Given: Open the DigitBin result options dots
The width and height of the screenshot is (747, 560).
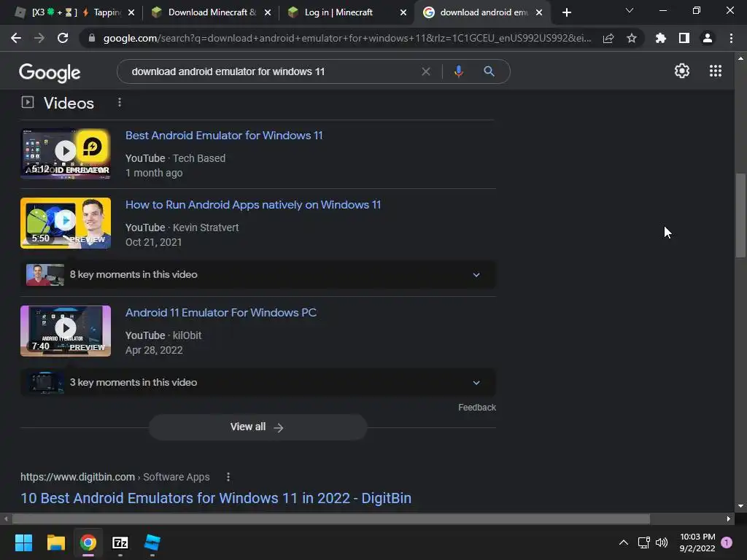Looking at the screenshot, I should (x=228, y=477).
